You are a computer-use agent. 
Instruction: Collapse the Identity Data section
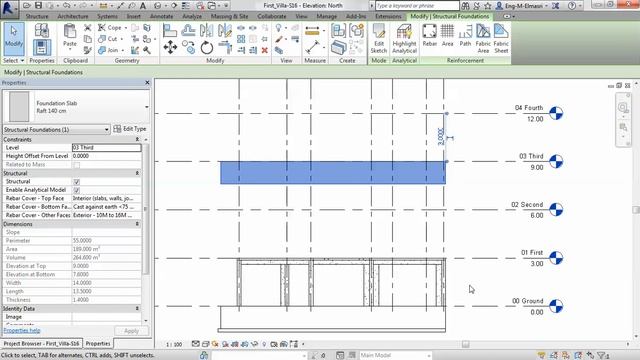coord(137,309)
